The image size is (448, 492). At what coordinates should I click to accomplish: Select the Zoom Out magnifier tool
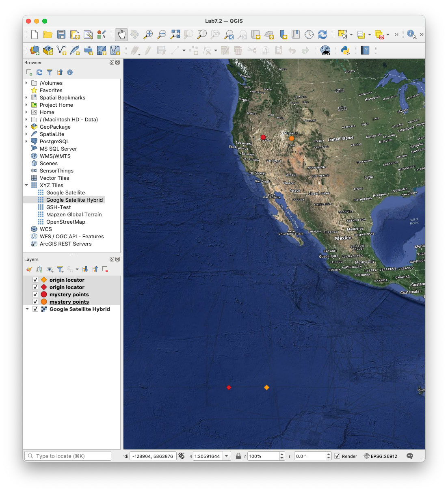[162, 35]
